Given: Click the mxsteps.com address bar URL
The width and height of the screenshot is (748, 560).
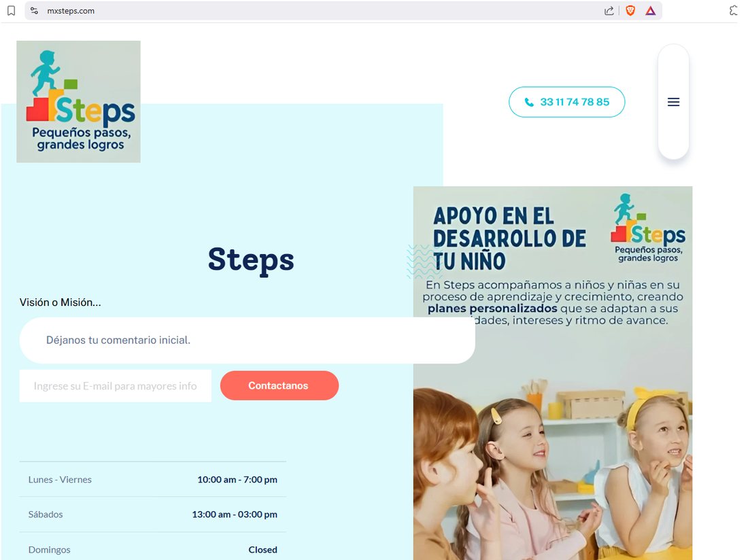Looking at the screenshot, I should click(x=71, y=10).
